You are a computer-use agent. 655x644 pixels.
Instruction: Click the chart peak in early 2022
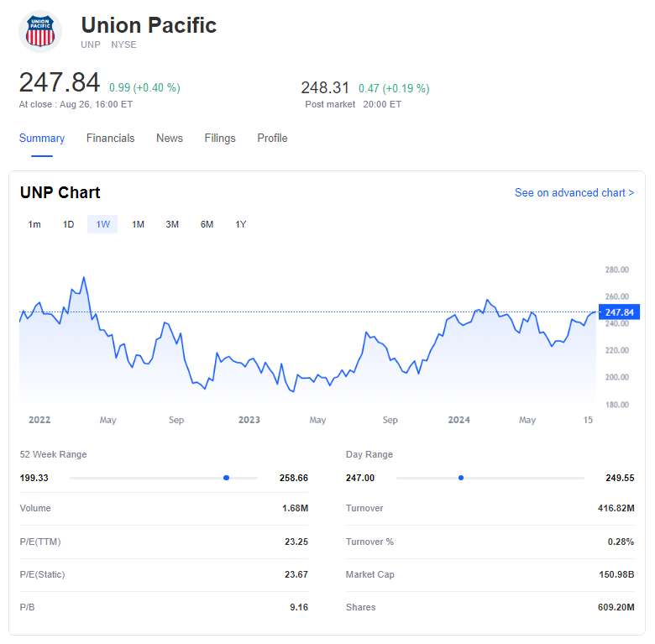pyautogui.click(x=83, y=278)
